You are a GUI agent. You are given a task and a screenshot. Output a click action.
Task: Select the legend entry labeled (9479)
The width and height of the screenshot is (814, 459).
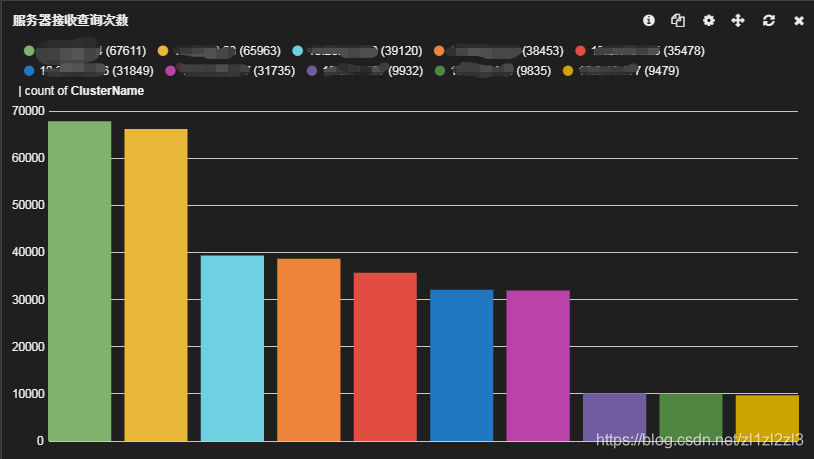621,71
